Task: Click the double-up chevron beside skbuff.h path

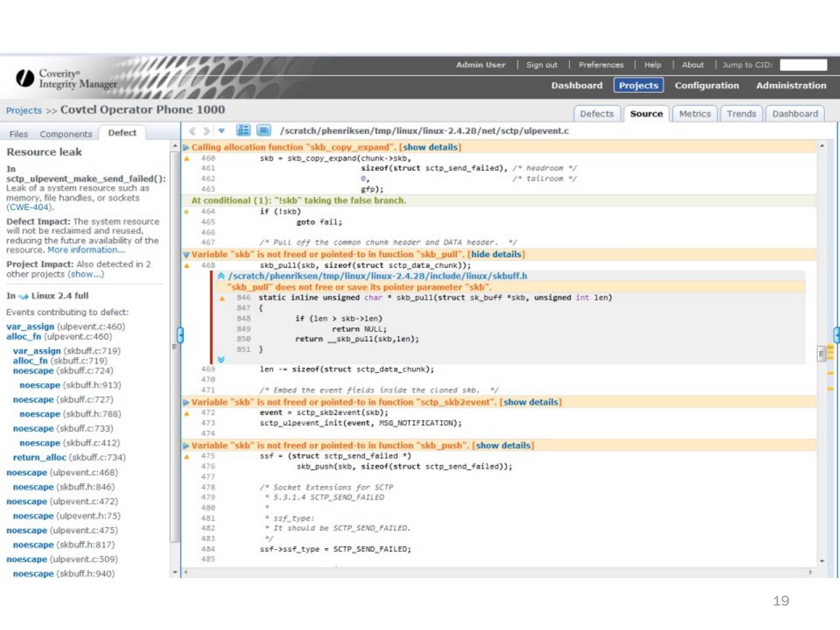Action: [221, 276]
